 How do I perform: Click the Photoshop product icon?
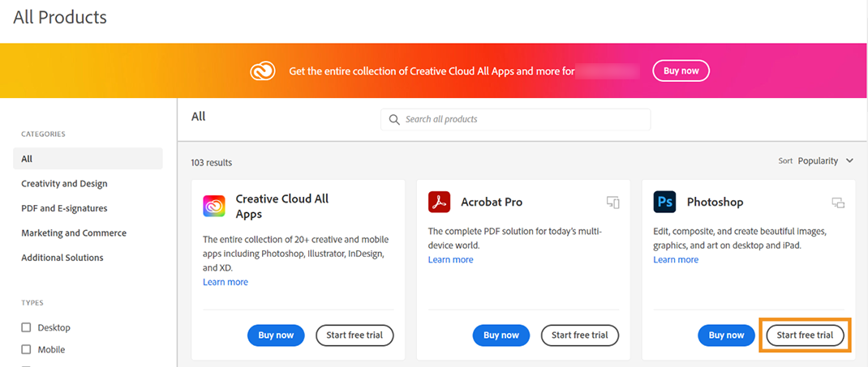coord(664,202)
